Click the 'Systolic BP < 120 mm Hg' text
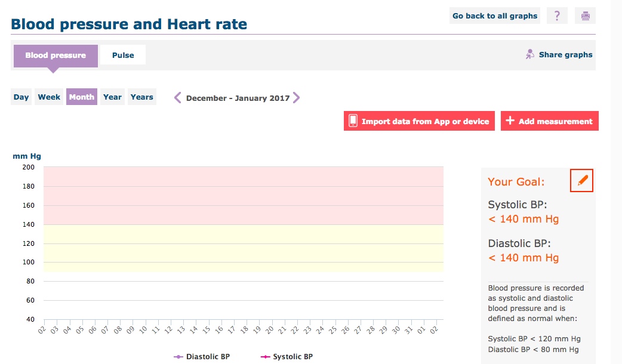 pyautogui.click(x=534, y=338)
